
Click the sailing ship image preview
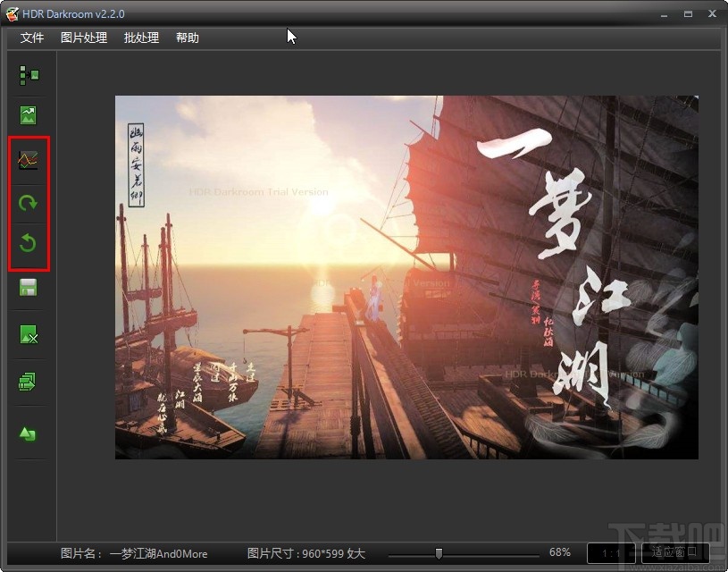coord(406,277)
